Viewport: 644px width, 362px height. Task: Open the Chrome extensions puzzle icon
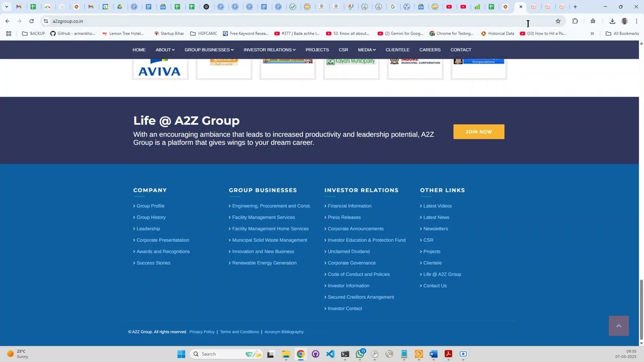coord(575,21)
